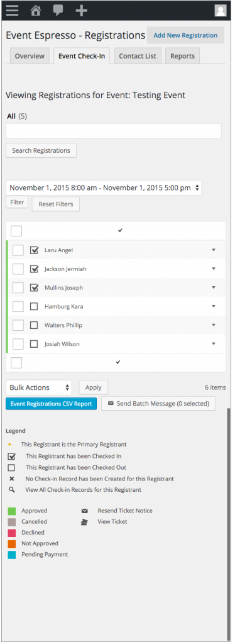Toggle check-in status icon for Laru Angel
The height and width of the screenshot is (644, 235).
point(35,250)
